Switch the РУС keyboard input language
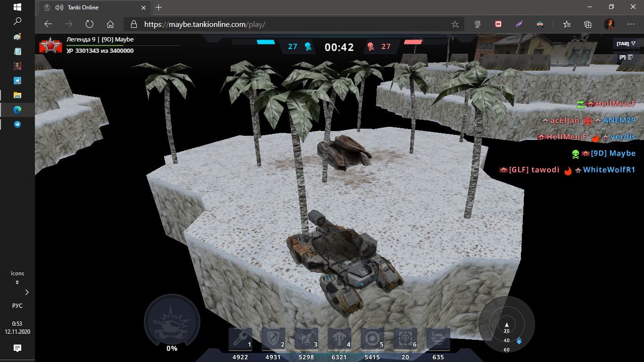 pyautogui.click(x=17, y=305)
